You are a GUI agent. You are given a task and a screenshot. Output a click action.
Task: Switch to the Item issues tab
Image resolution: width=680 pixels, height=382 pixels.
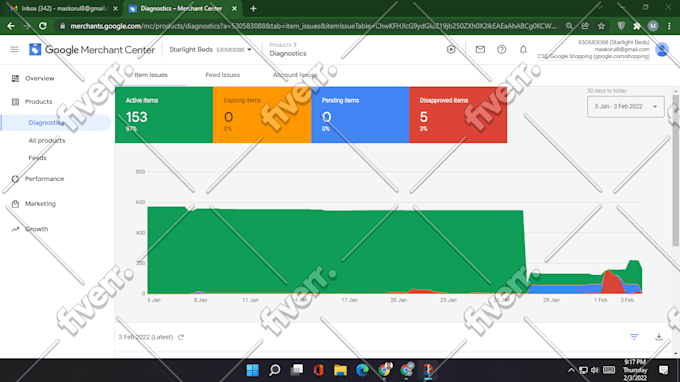tap(151, 75)
